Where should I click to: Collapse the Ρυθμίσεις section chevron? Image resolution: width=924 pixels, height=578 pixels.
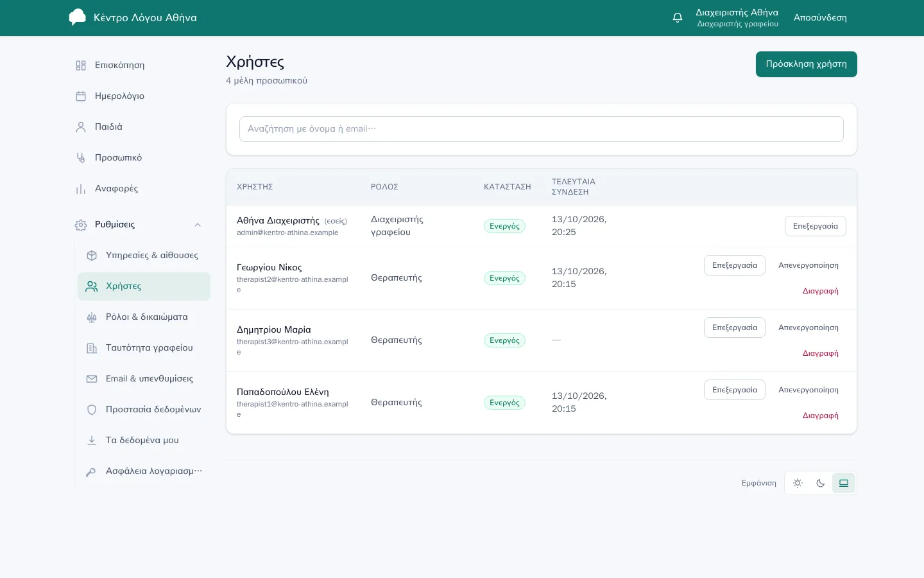[x=198, y=225]
